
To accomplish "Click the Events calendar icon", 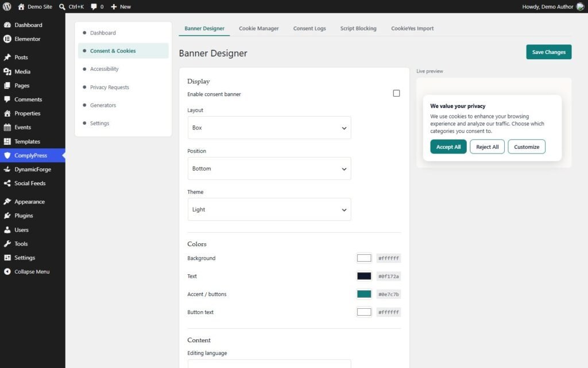I will (x=7, y=127).
